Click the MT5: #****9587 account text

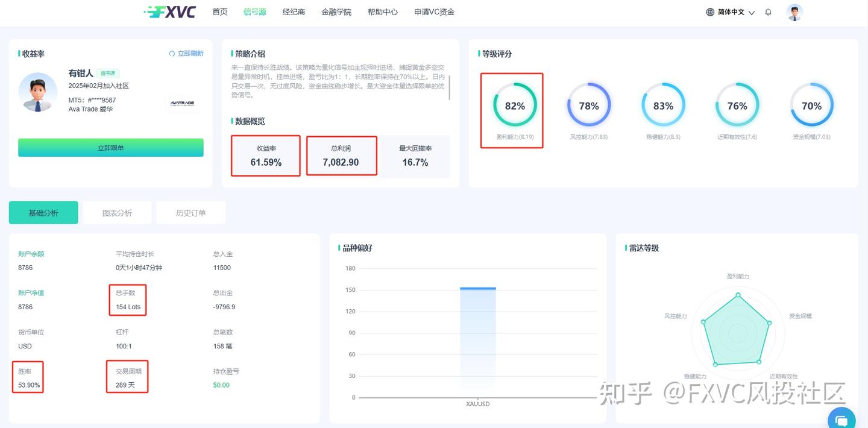click(x=92, y=100)
